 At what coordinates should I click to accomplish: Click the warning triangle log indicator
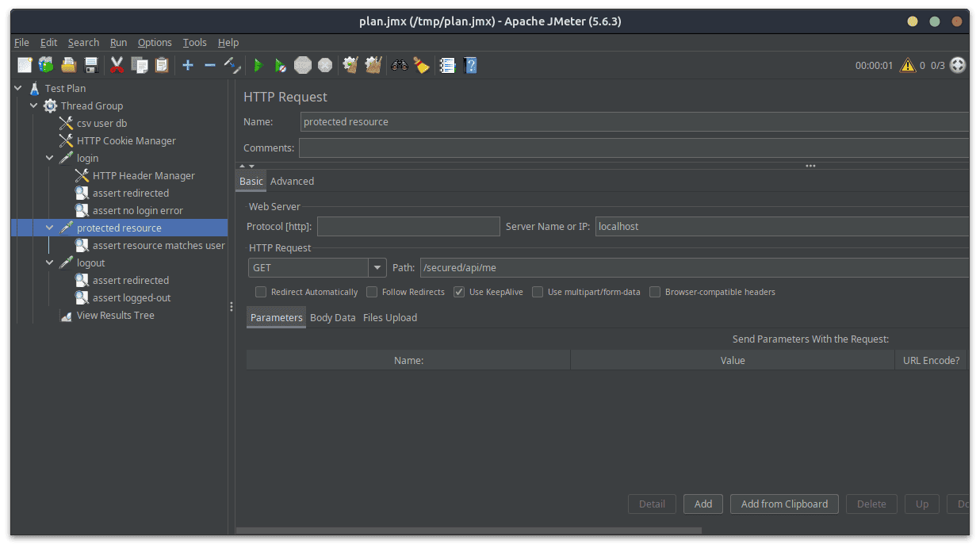point(908,66)
